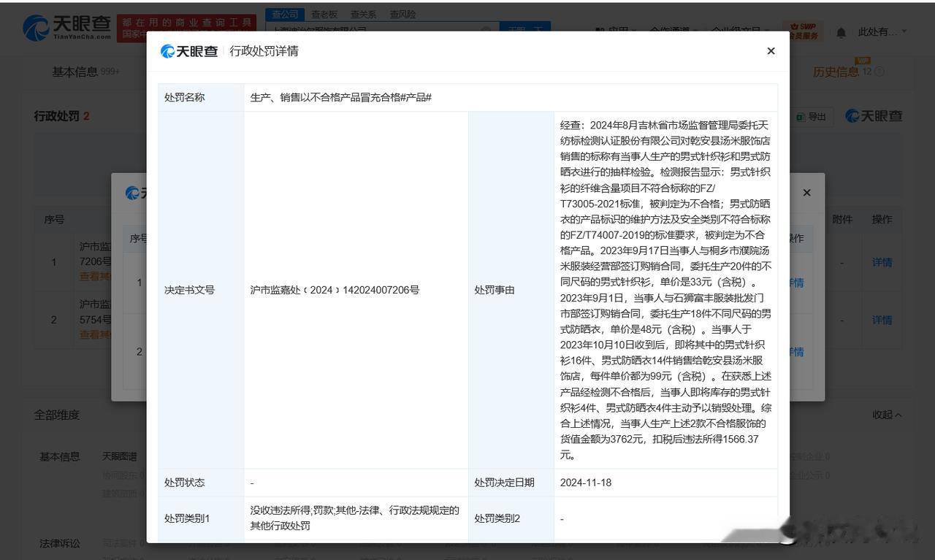Image resolution: width=935 pixels, height=560 pixels.
Task: Click the help icon next to 历史信息
Action: [x=879, y=72]
